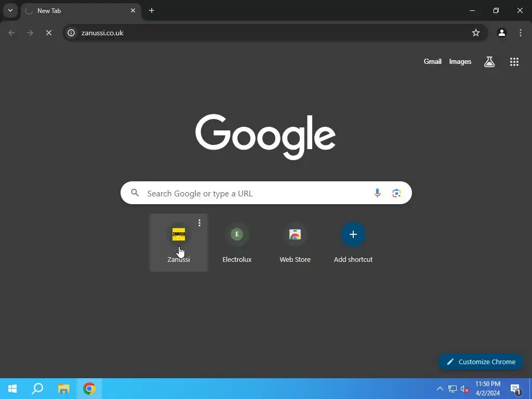The height and width of the screenshot is (399, 532).
Task: Open the clock showing 11:50 PM
Action: click(487, 389)
